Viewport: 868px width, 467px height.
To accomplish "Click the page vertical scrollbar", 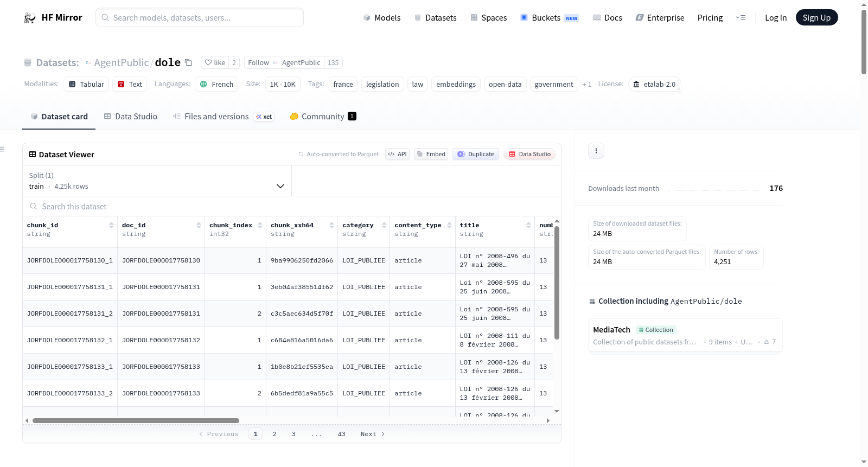I will [864, 41].
